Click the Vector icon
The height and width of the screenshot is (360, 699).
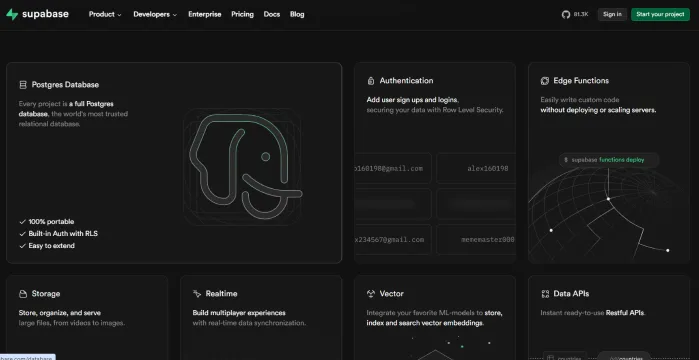click(370, 294)
